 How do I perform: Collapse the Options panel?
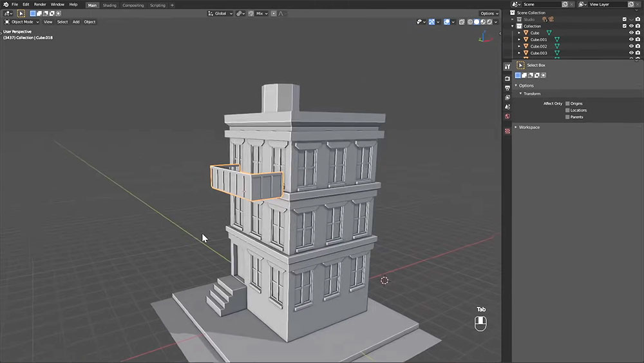coord(516,86)
